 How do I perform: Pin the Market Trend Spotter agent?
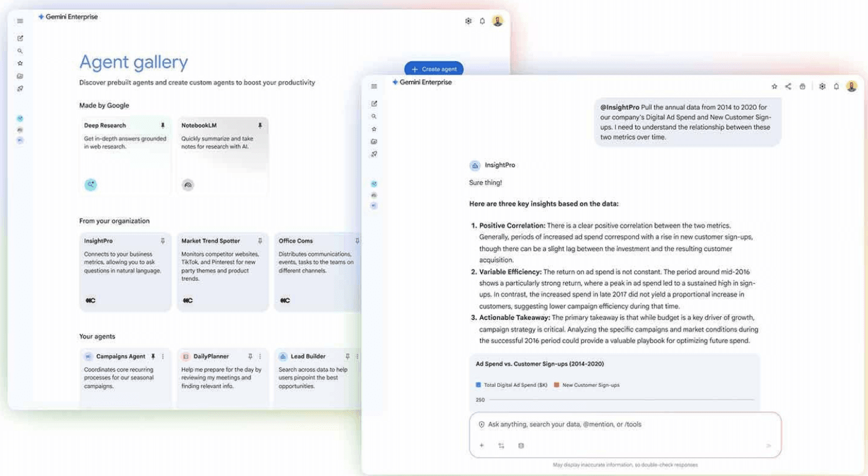tap(259, 241)
